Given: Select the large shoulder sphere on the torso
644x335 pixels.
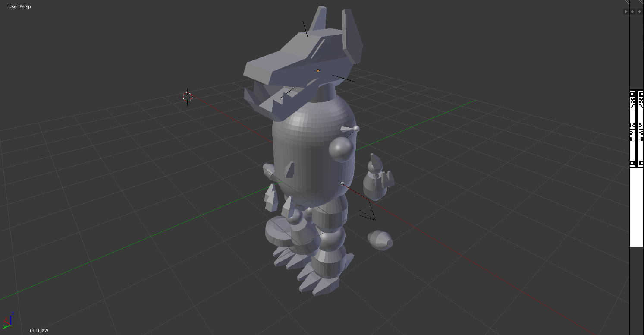Looking at the screenshot, I should [x=342, y=150].
